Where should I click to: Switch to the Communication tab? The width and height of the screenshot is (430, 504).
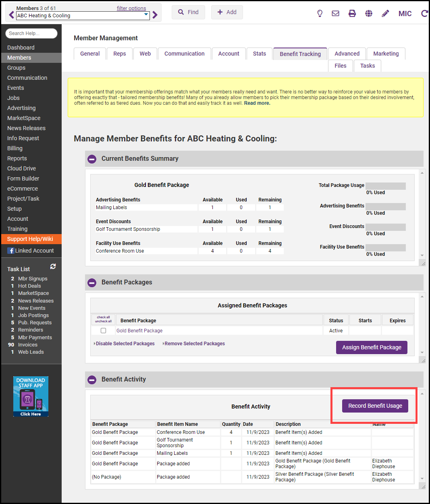coord(184,54)
